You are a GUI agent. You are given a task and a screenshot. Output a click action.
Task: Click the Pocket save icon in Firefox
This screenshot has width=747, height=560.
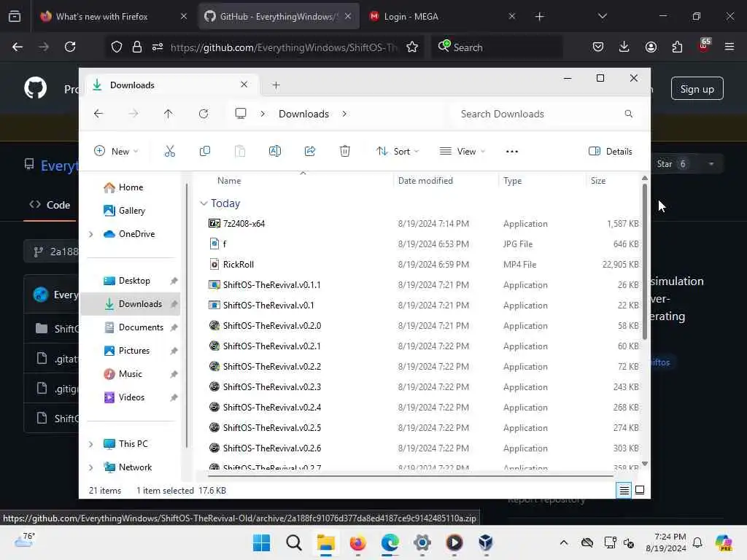[x=598, y=47]
